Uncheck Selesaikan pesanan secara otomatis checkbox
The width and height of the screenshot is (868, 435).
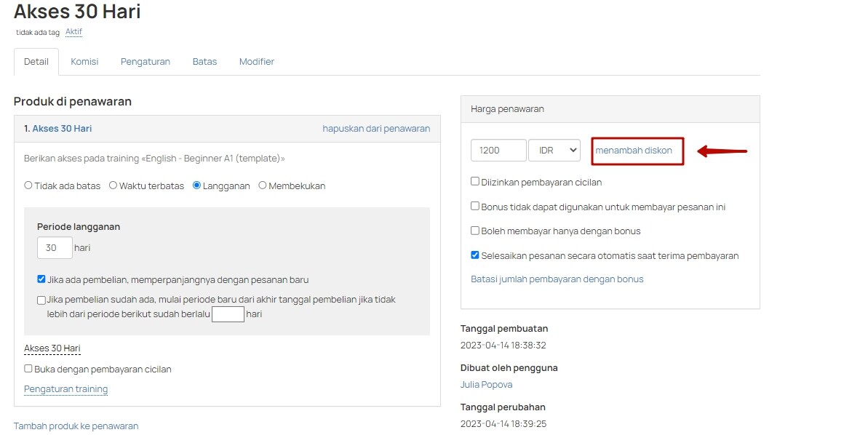point(475,255)
